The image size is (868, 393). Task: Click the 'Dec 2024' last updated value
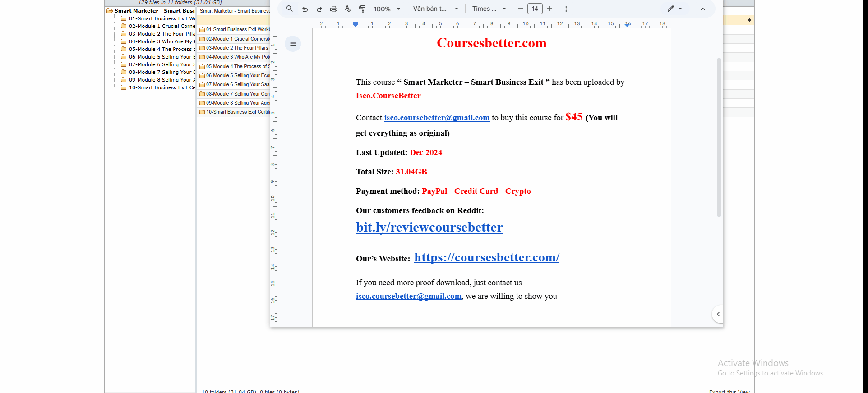[x=426, y=152]
